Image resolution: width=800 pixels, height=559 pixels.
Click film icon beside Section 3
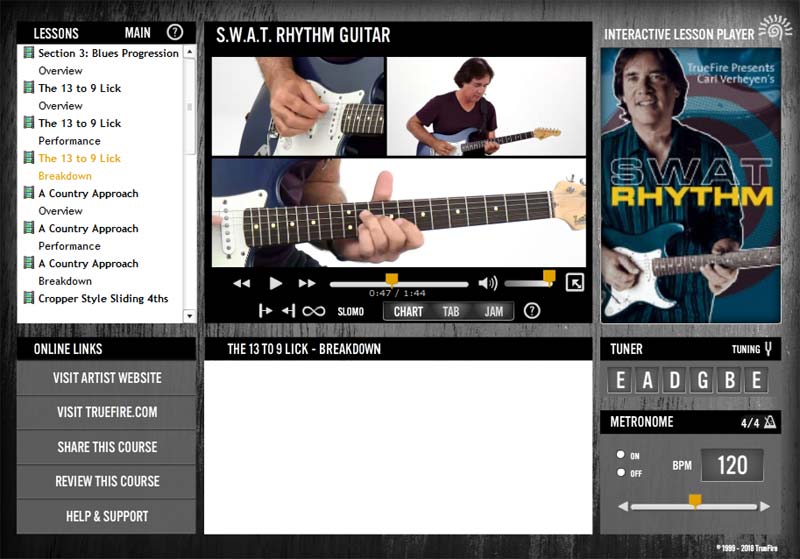29,53
